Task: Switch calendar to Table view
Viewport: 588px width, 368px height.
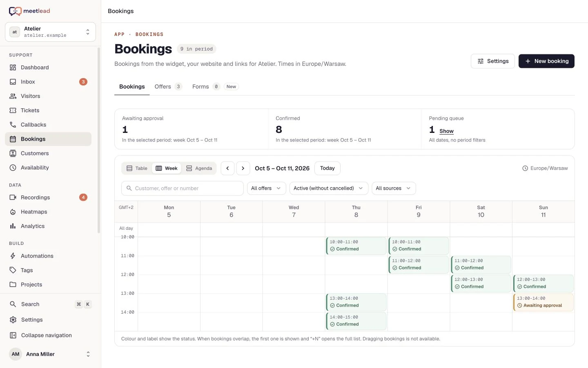Action: tap(137, 168)
